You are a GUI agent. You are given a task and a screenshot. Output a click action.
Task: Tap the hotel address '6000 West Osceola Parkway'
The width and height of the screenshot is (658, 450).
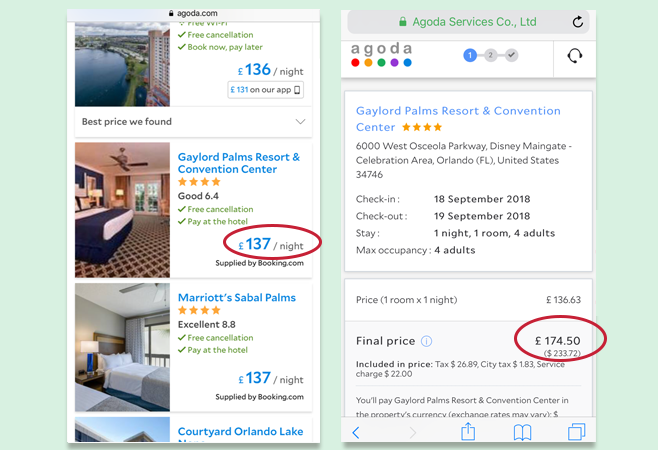pos(464,160)
